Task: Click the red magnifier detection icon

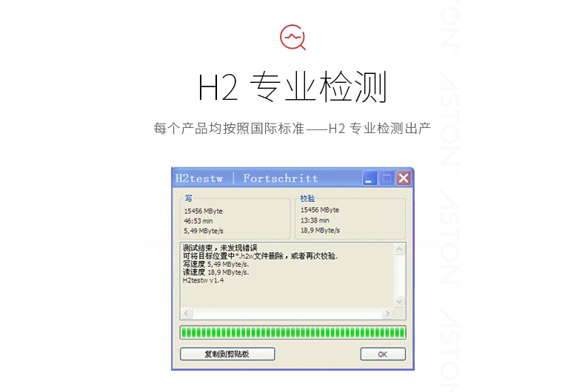Action: pos(293,37)
